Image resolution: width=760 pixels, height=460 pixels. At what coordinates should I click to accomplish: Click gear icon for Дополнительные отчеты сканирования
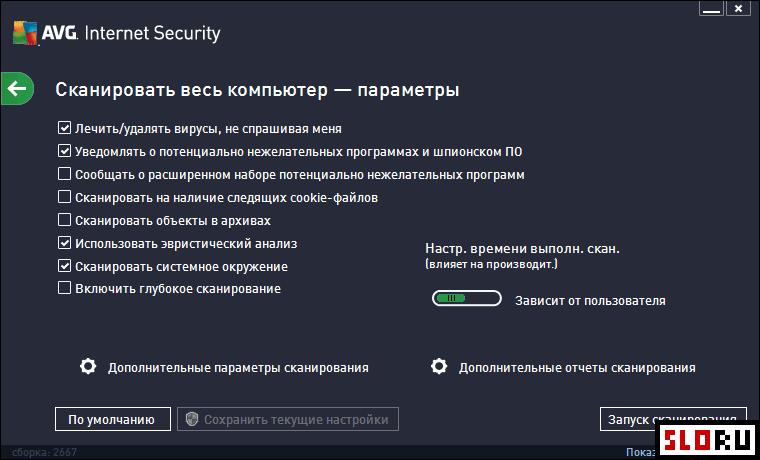(439, 366)
